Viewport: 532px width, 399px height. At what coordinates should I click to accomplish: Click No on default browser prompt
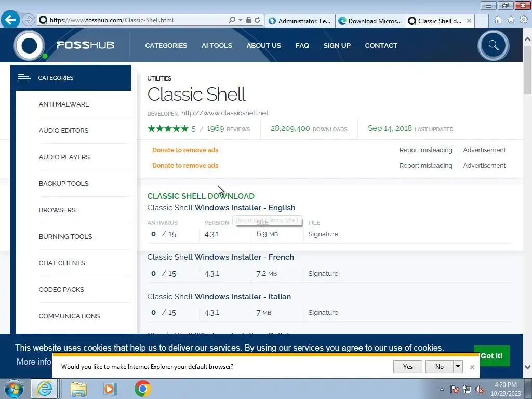point(440,366)
